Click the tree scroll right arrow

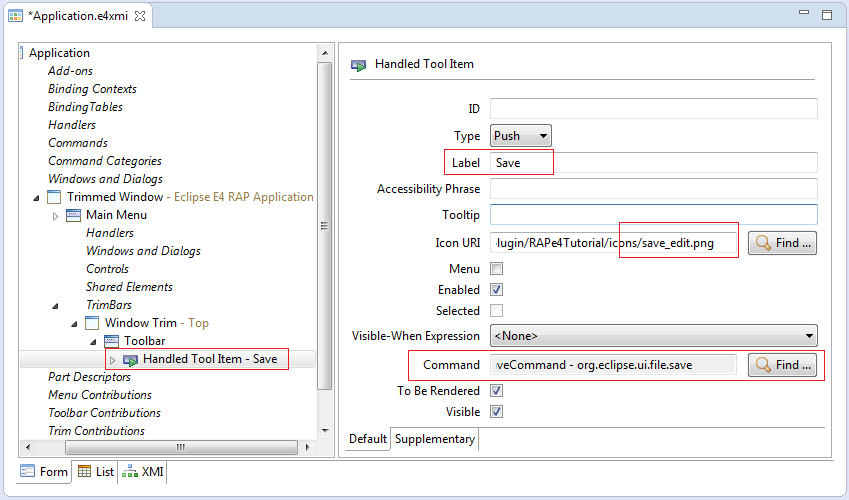[308, 447]
